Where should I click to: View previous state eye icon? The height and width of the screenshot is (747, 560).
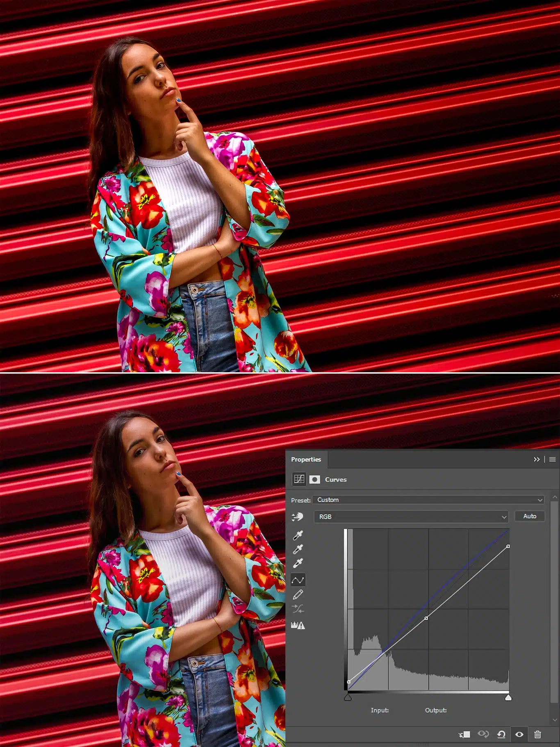tap(483, 734)
